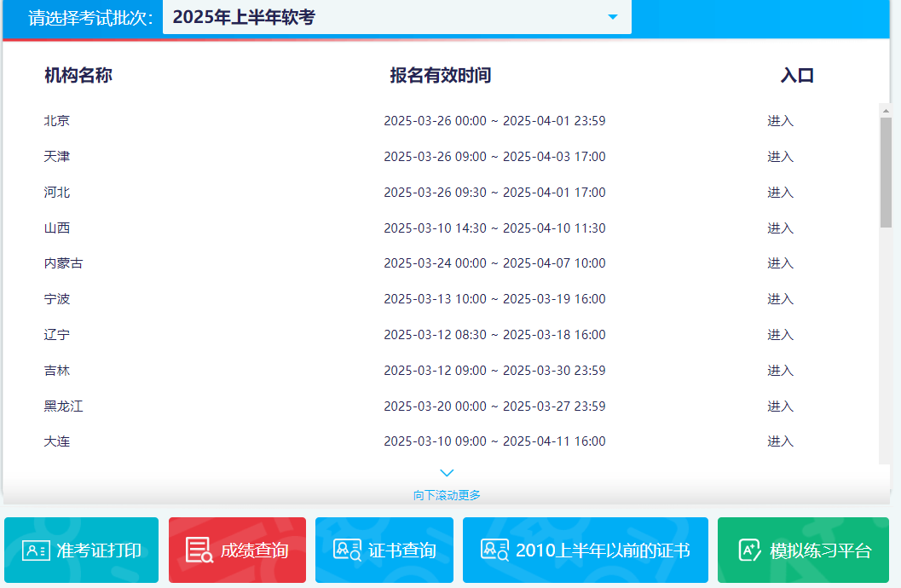The height and width of the screenshot is (588, 901).
Task: Click the 报名有效时间 column header
Action: point(440,75)
